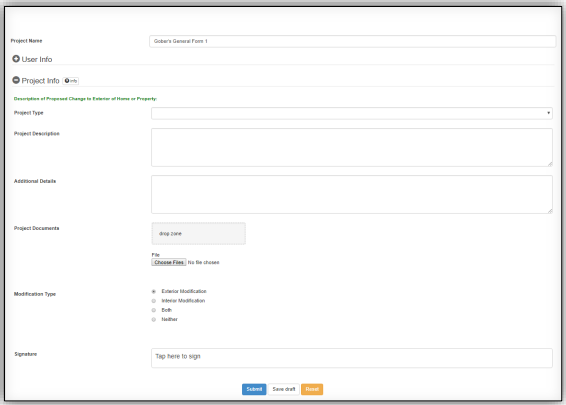The width and height of the screenshot is (566, 405).
Task: Grab the Project Description resize handle
Action: tap(549, 164)
